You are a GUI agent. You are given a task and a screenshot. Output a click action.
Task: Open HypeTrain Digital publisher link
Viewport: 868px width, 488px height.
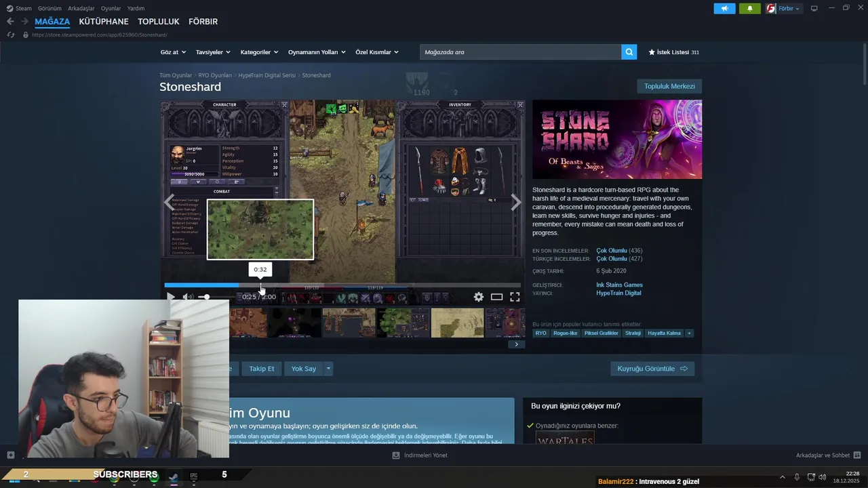(x=618, y=293)
